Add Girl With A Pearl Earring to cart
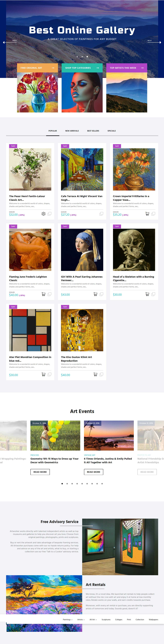This screenshot has width=164, height=644. [95, 294]
